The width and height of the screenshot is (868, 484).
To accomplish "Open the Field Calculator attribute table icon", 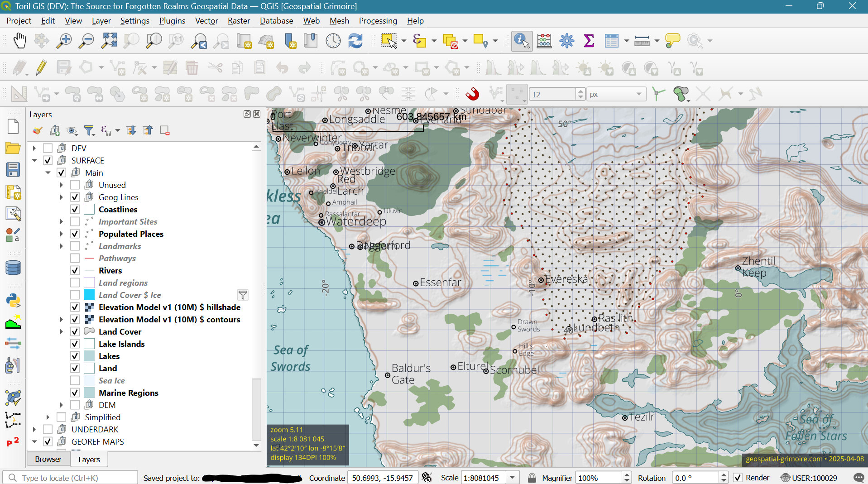I will 544,41.
